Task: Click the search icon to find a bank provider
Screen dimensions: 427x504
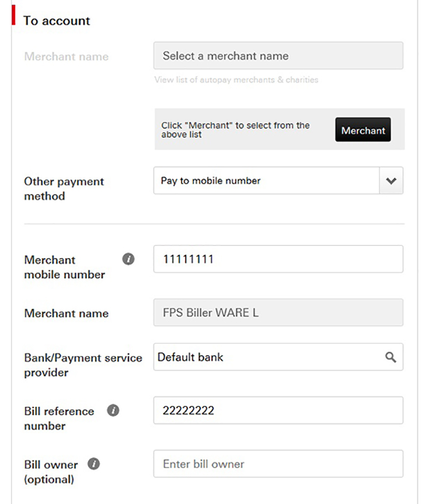Action: coord(390,357)
